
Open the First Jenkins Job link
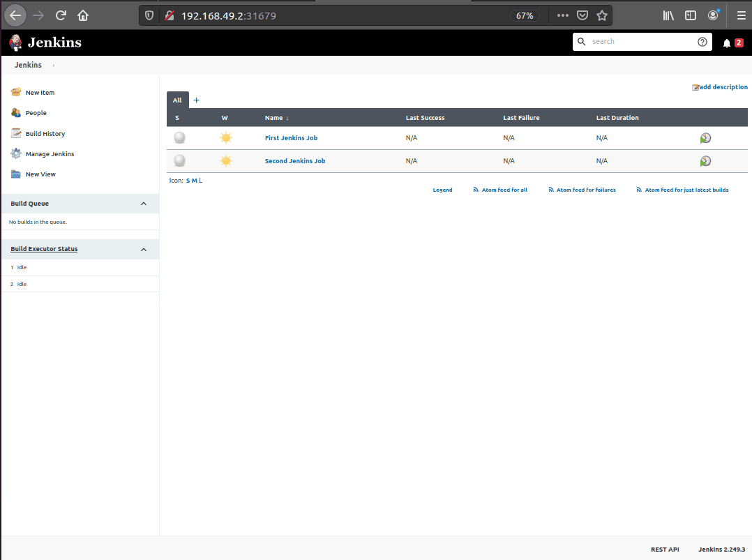[x=291, y=138]
